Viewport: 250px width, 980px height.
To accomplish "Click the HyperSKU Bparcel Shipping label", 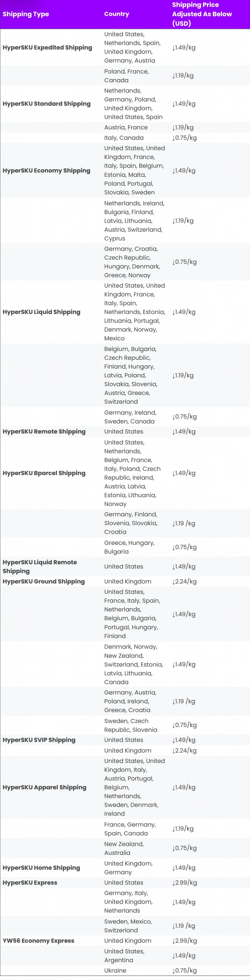I will tap(44, 473).
